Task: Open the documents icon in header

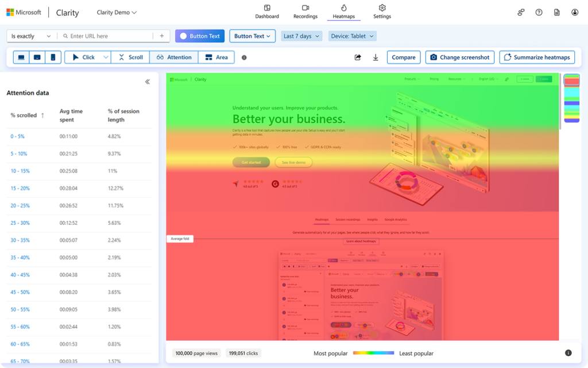Action: point(556,12)
